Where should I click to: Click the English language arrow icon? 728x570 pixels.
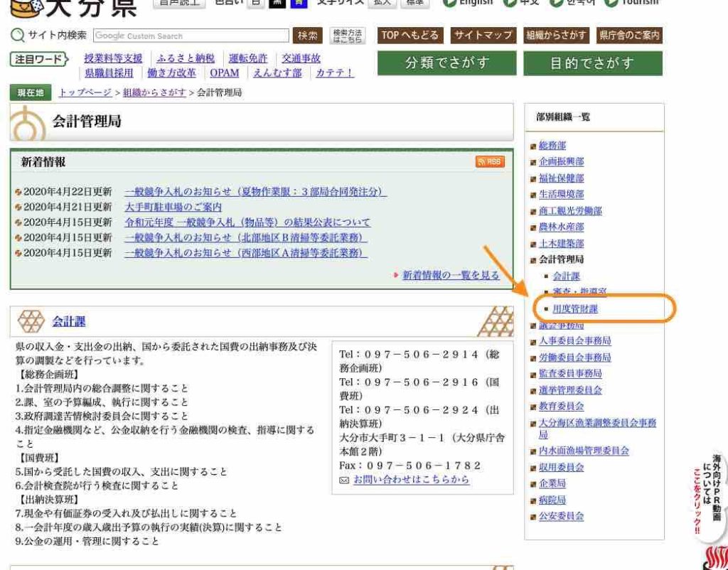pyautogui.click(x=449, y=3)
